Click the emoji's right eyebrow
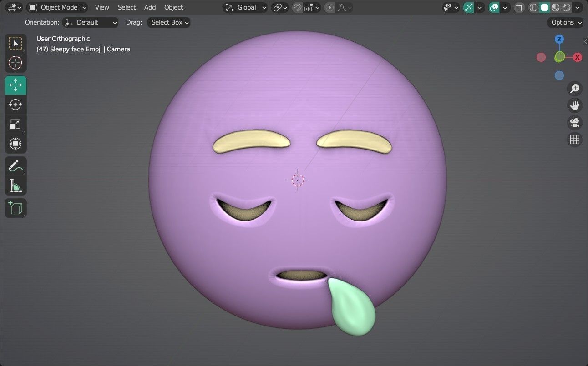The width and height of the screenshot is (588, 366). 354,141
